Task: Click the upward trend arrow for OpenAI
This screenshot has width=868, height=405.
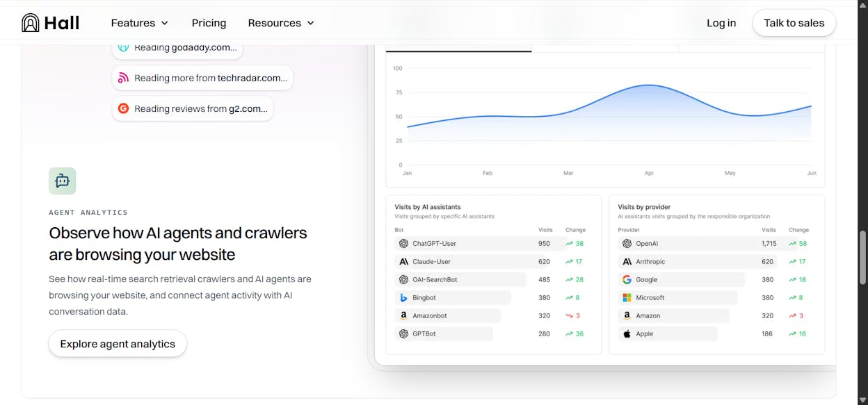Action: click(792, 243)
